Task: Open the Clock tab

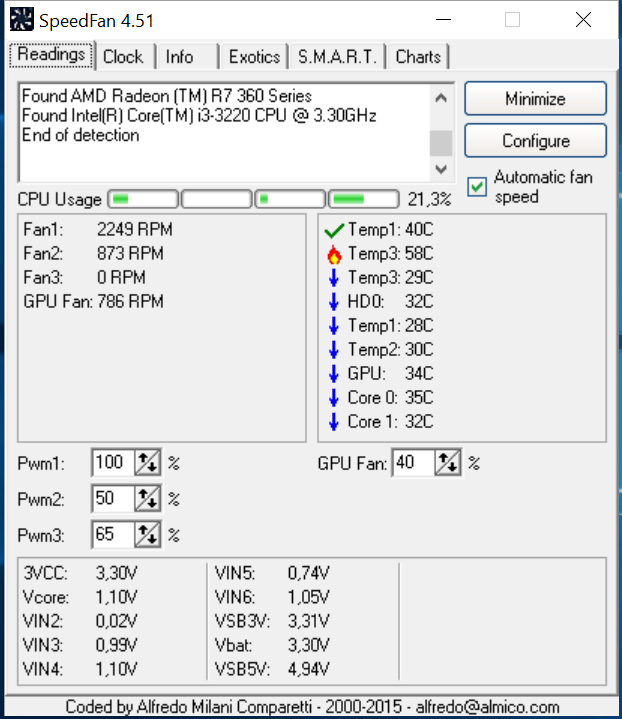Action: click(123, 57)
